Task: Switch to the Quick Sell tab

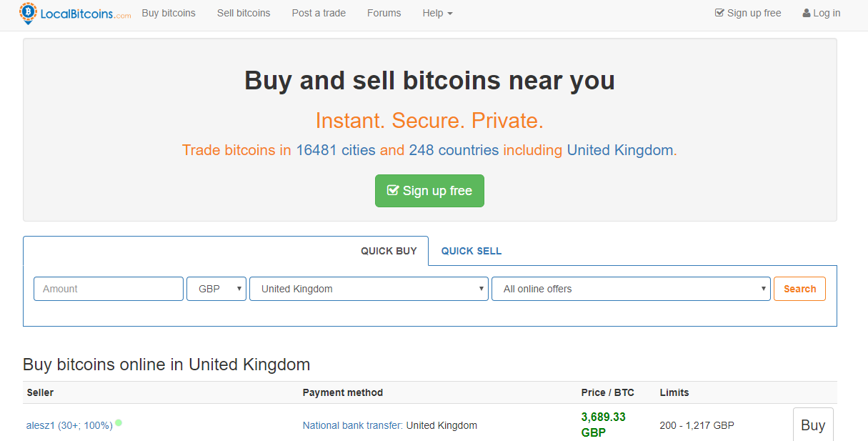Action: pos(472,251)
